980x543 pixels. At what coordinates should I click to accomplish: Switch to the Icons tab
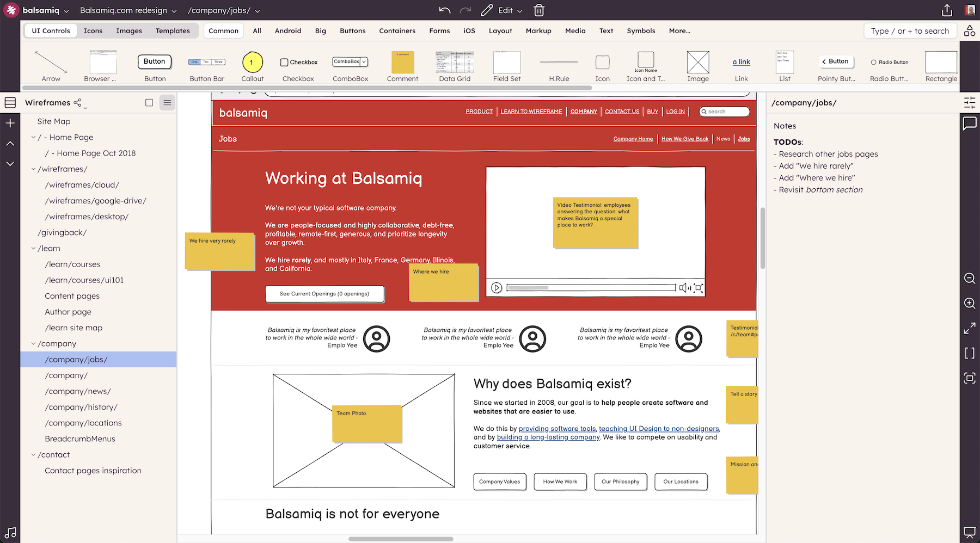93,31
